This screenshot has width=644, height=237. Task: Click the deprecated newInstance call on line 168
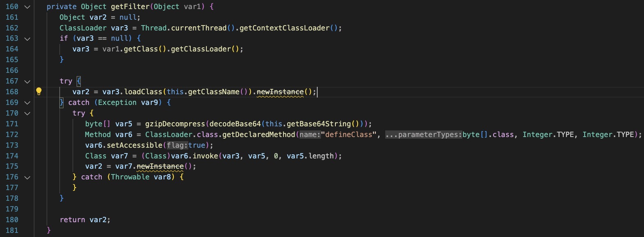pos(280,92)
